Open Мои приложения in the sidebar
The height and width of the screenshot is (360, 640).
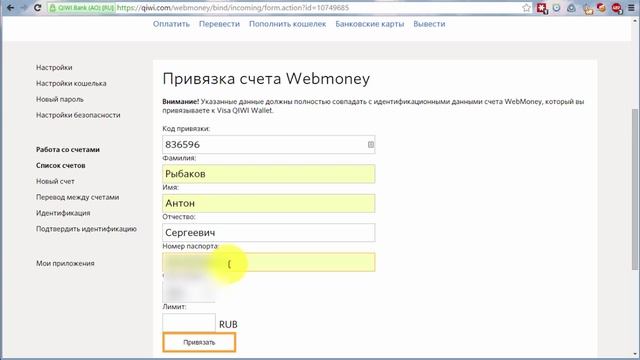point(65,263)
